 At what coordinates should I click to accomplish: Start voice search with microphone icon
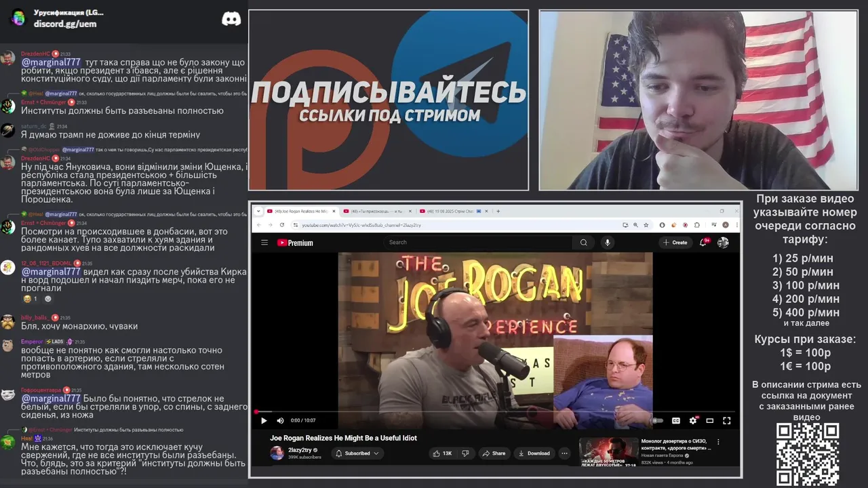click(x=608, y=242)
